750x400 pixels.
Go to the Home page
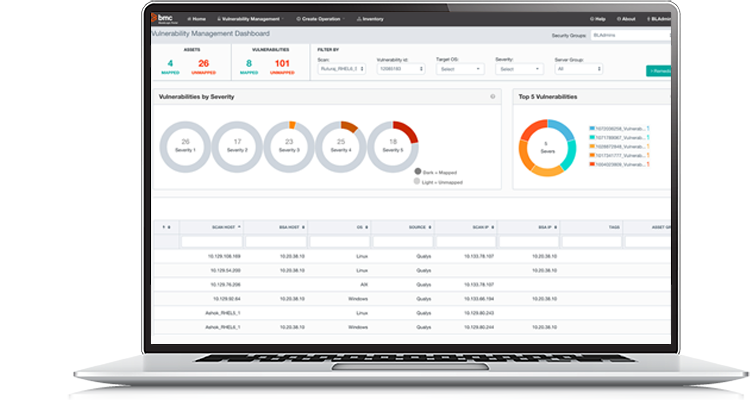(198, 19)
